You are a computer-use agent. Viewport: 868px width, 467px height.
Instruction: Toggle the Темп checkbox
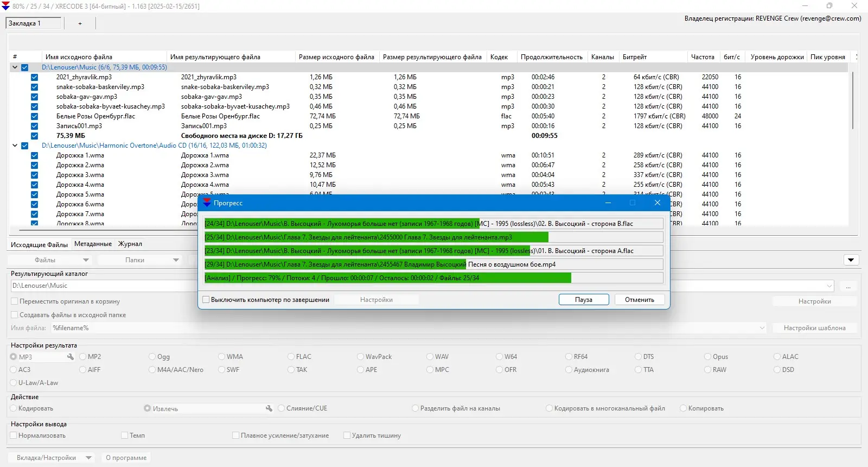click(x=125, y=436)
